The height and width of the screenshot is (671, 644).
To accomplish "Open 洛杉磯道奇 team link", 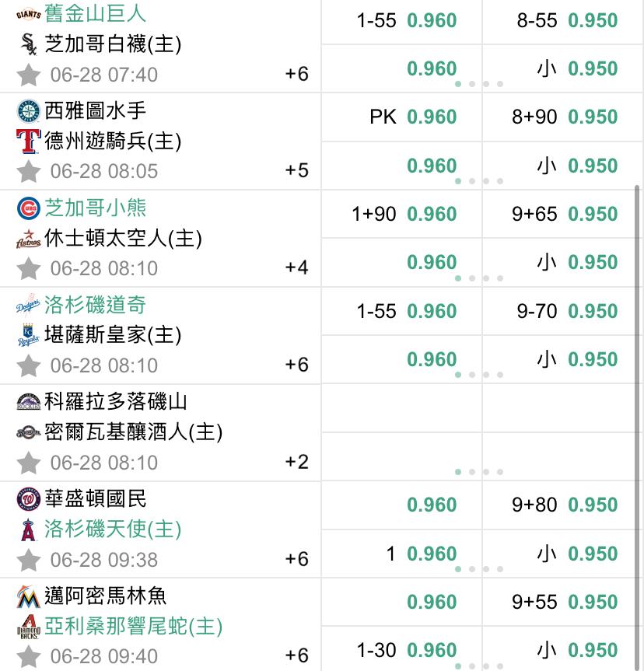I will pyautogui.click(x=95, y=305).
